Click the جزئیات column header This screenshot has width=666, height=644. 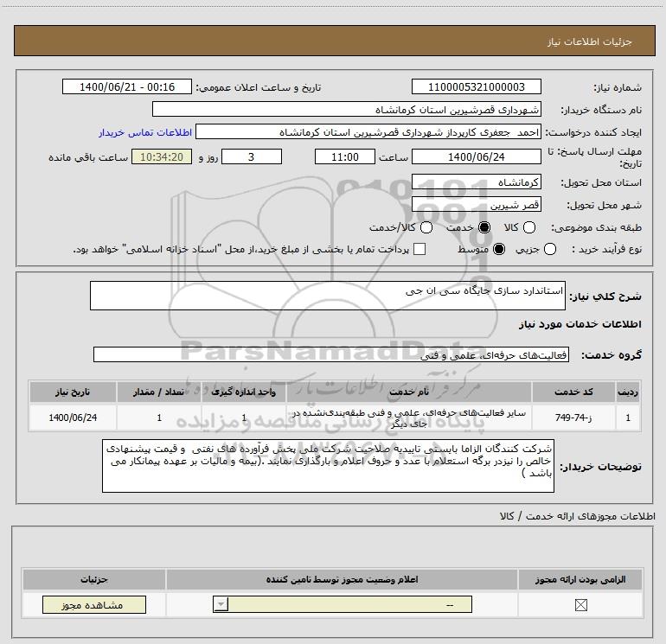point(94,579)
